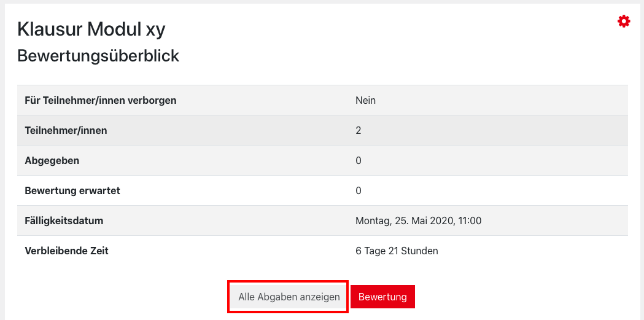Open the red gear actions menu
The image size is (644, 320).
624,22
